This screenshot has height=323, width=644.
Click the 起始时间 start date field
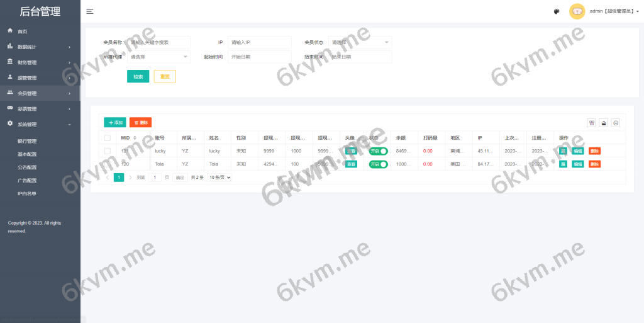click(x=259, y=57)
